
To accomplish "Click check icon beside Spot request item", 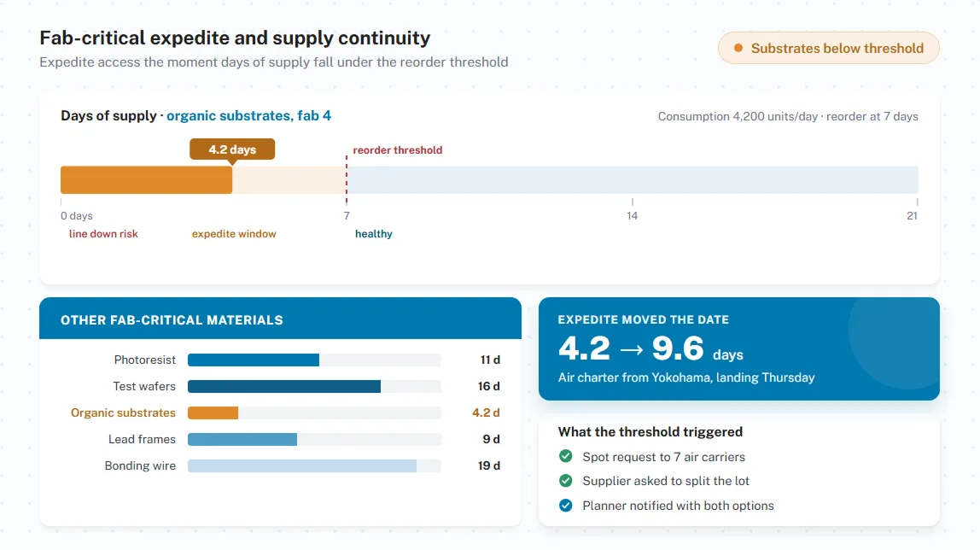I will click(566, 456).
